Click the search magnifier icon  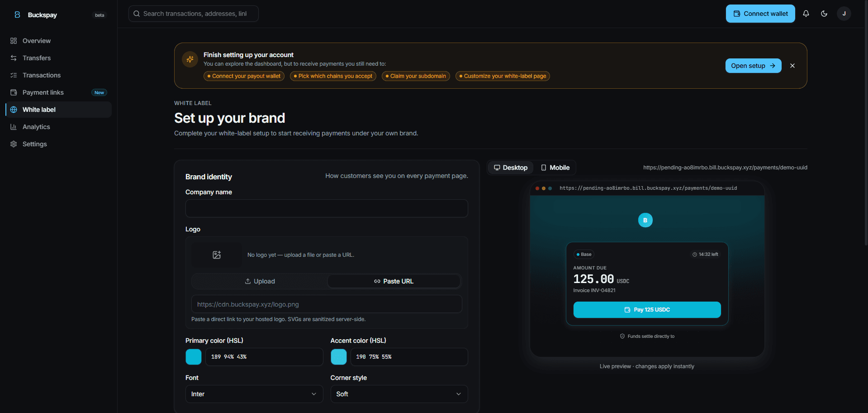tap(137, 14)
